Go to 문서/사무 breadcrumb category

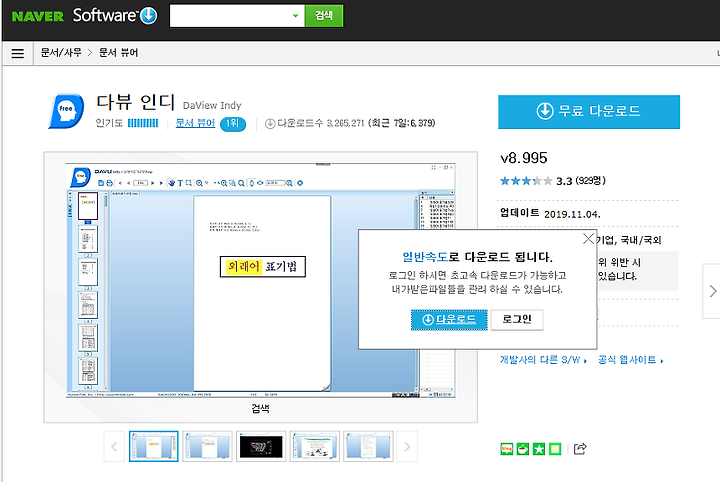(61, 53)
